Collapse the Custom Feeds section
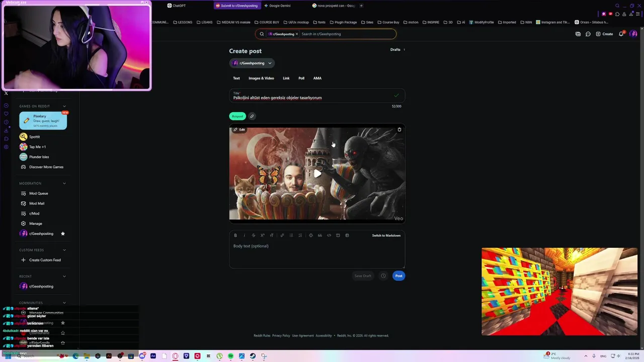 coord(64,250)
